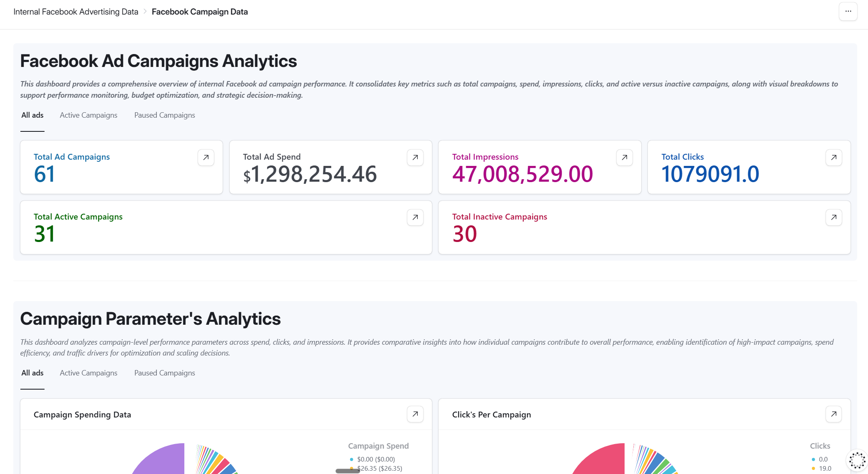
Task: Expand the Total Ad Campaigns card
Action: [x=206, y=158]
